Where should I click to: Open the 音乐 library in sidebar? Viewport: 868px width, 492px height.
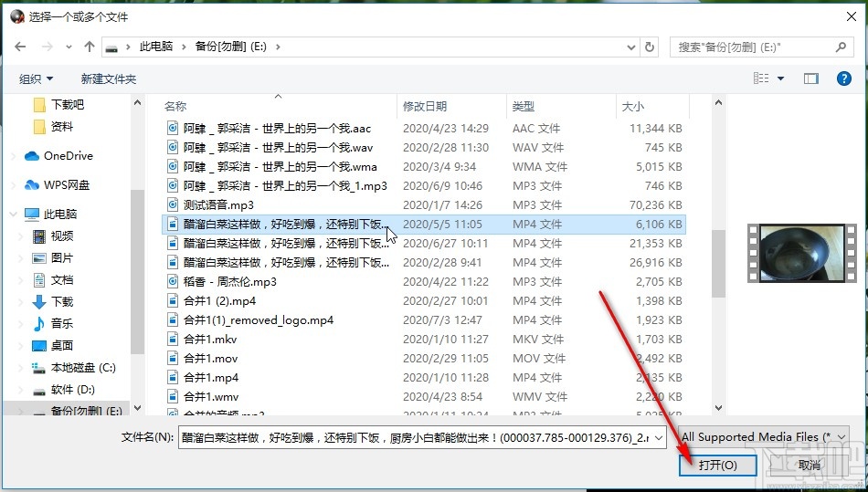(x=53, y=323)
